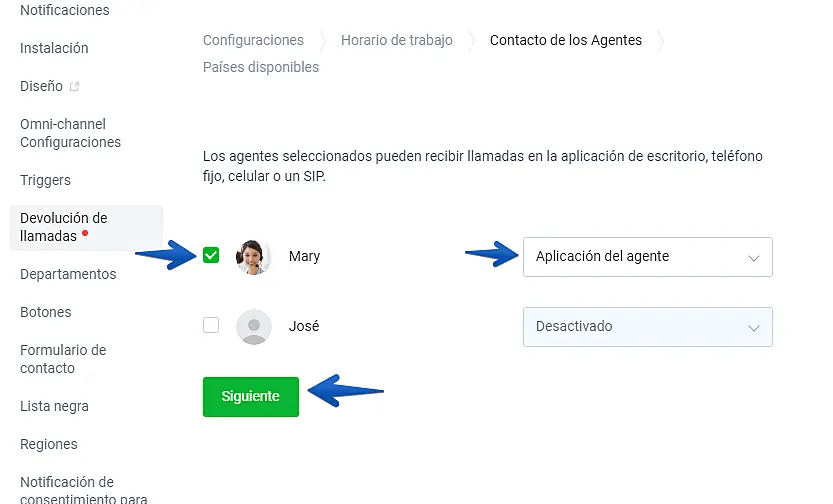Select Contacto de los Agentes tab
This screenshot has width=833, height=504.
[565, 40]
